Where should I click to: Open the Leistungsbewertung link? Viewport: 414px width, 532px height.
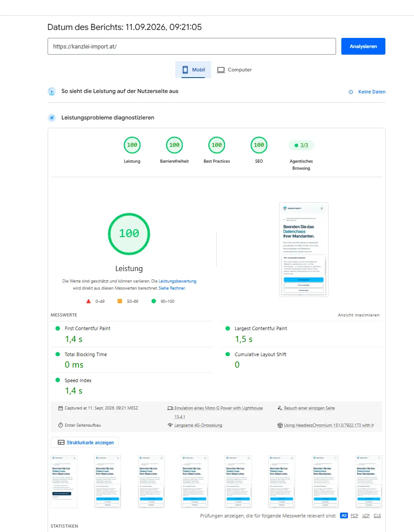coord(177,281)
